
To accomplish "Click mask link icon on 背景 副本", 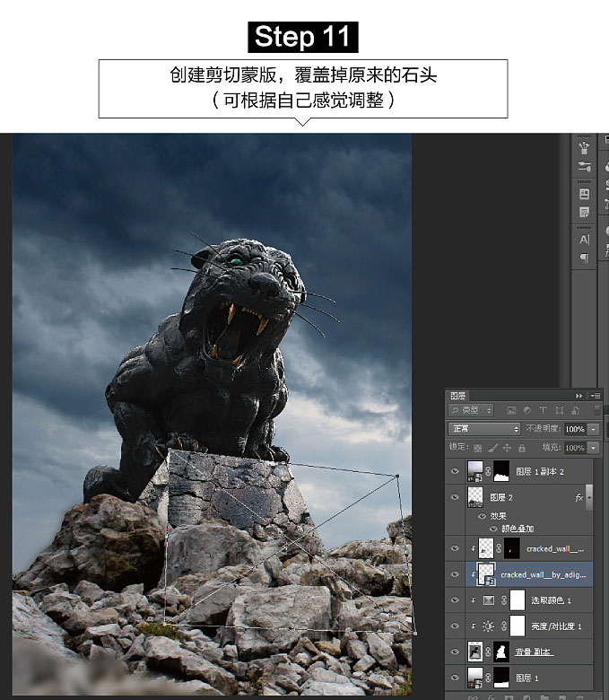I will pyautogui.click(x=488, y=652).
